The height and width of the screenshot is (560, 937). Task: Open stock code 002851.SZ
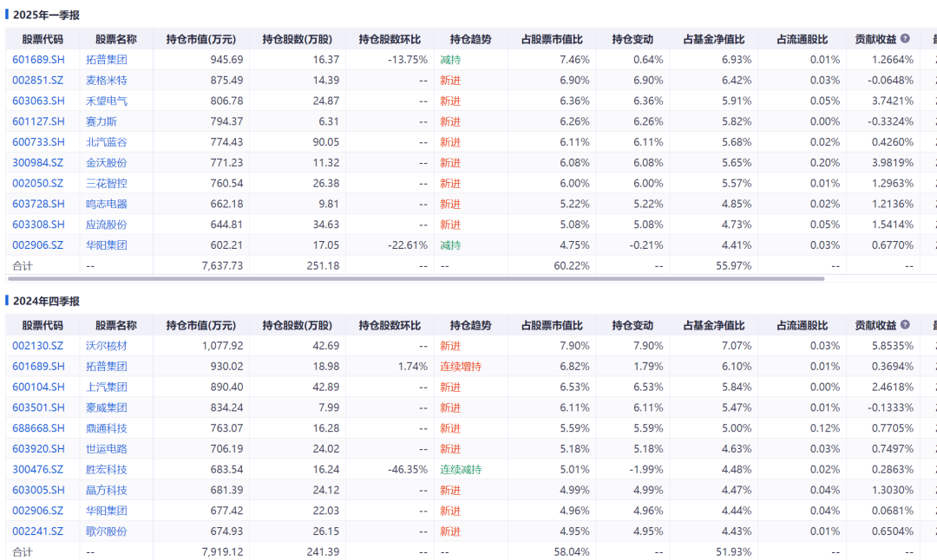pos(37,80)
